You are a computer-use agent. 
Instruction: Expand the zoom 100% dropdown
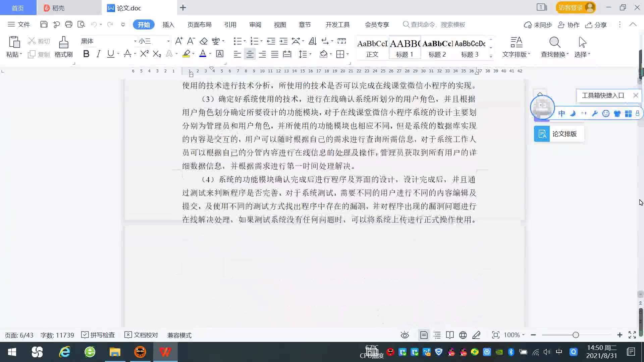pyautogui.click(x=523, y=335)
